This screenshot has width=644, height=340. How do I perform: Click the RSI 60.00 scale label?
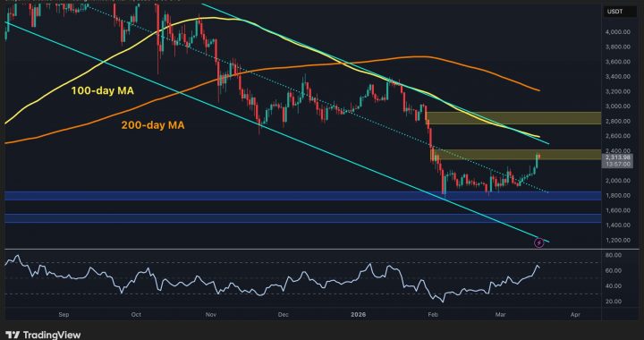click(x=614, y=270)
